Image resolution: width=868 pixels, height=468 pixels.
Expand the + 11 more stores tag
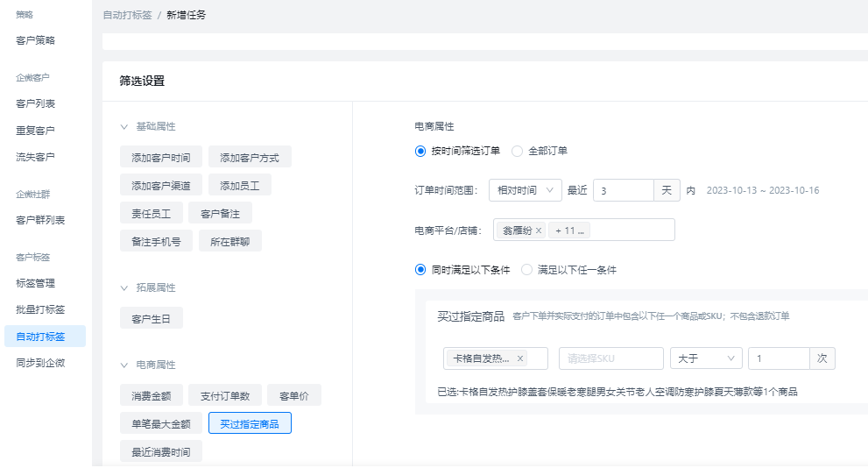569,230
